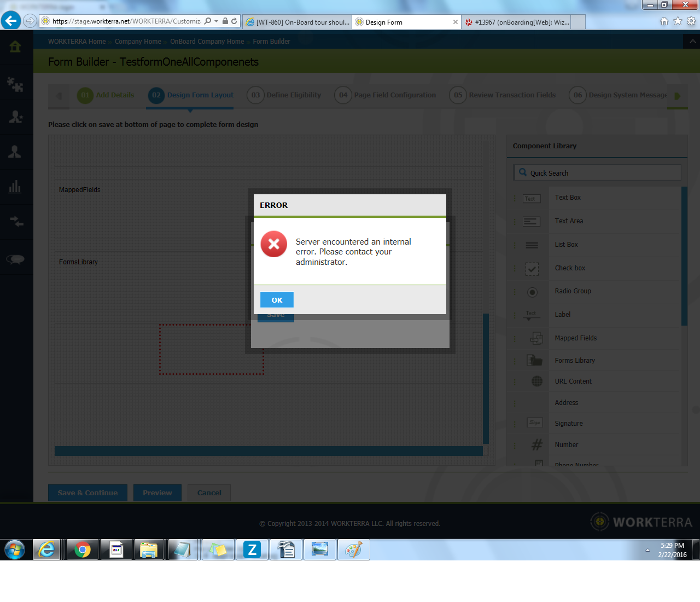Open Google Chrome from the taskbar
This screenshot has height=602, width=700.
click(83, 549)
